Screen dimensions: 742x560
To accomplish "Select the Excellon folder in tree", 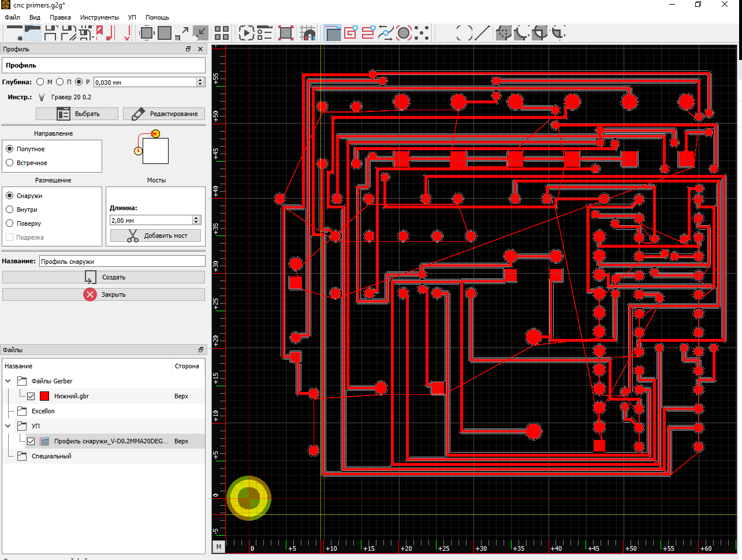I will click(43, 411).
